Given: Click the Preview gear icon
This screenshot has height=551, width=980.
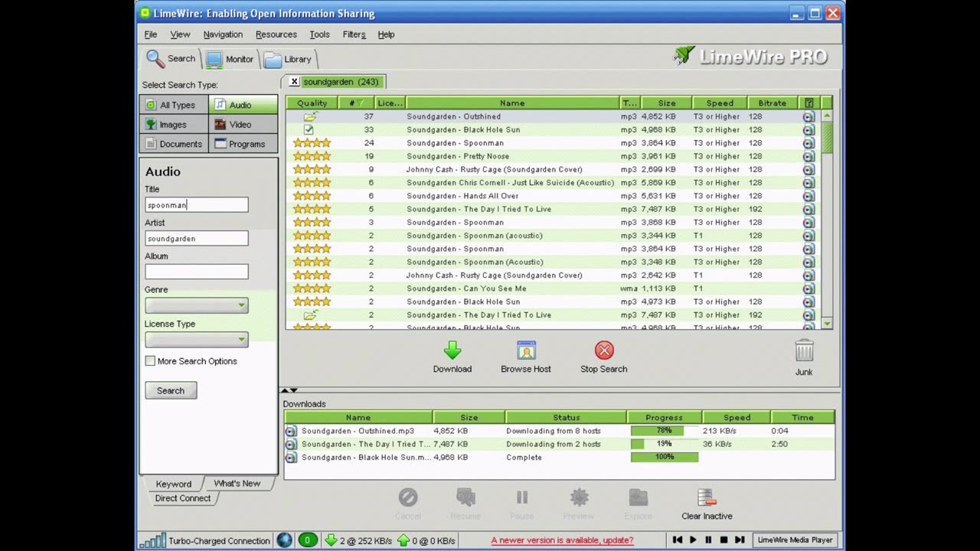Looking at the screenshot, I should tap(579, 498).
